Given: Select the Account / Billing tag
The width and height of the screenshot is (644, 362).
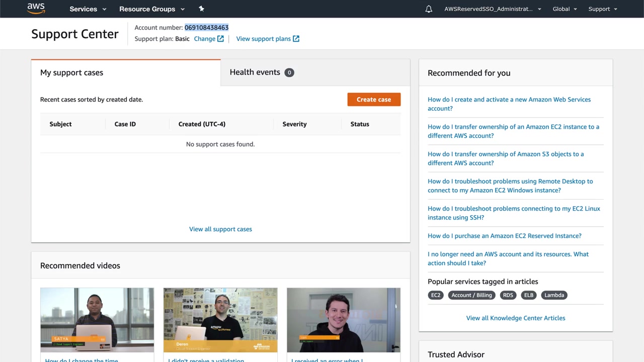Looking at the screenshot, I should click(471, 295).
